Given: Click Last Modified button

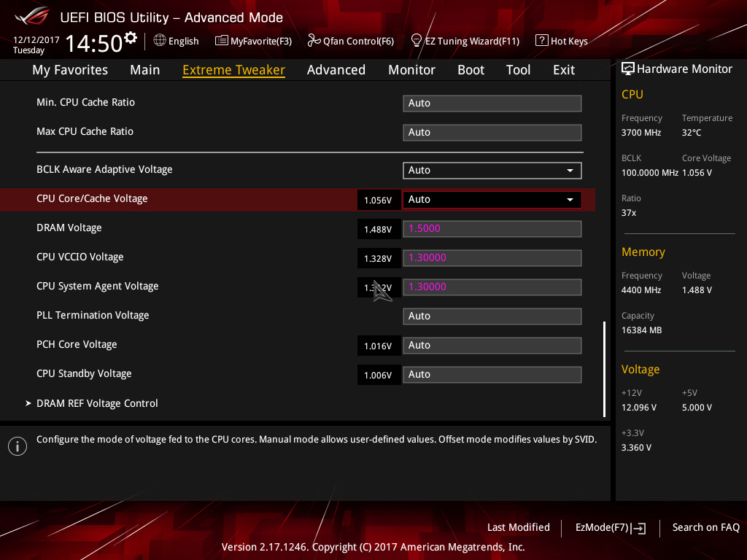Looking at the screenshot, I should (519, 527).
